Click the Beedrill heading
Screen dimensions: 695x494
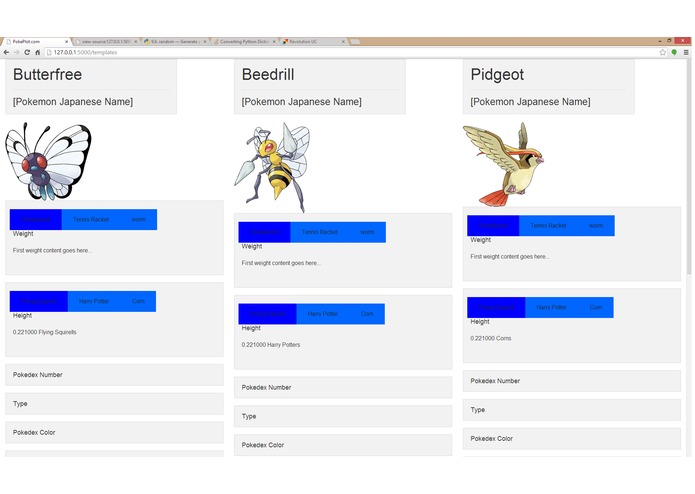[x=268, y=74]
